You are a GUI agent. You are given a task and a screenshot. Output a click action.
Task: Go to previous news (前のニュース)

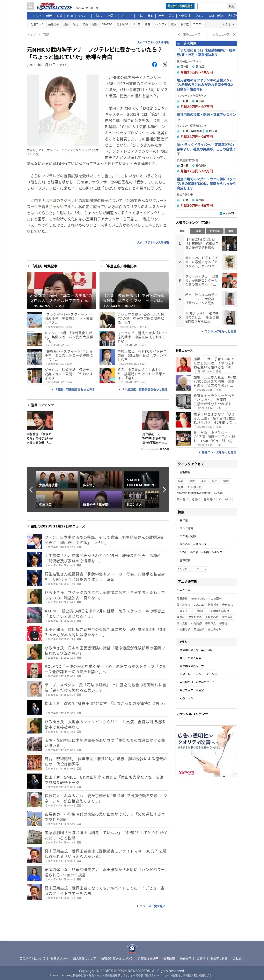(x=189, y=35)
